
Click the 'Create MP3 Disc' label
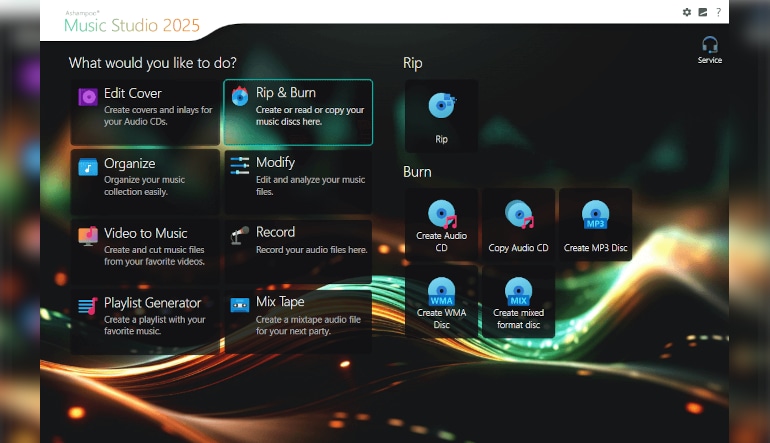click(x=595, y=248)
